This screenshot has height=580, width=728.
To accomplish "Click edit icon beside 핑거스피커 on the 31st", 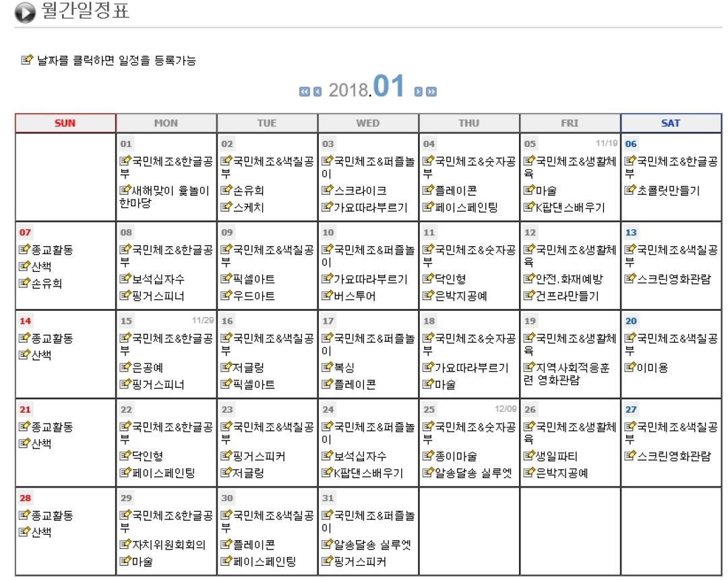I will [x=328, y=561].
